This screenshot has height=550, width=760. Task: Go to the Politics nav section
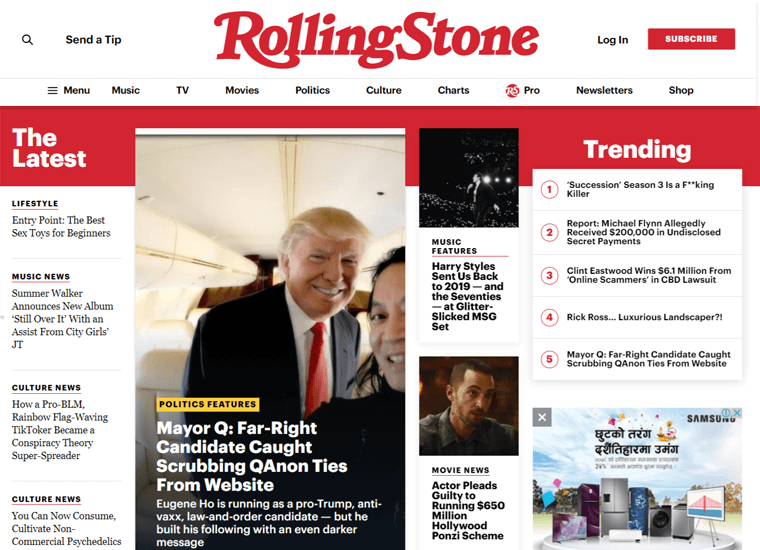point(313,91)
